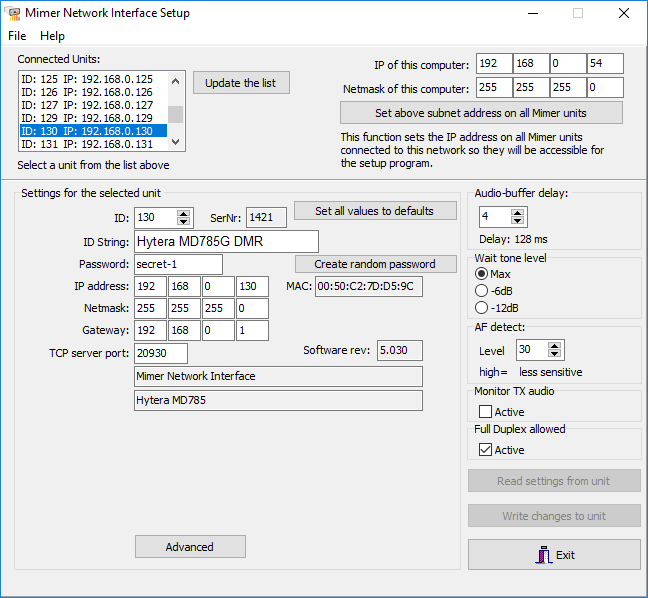
Task: Click the Password field secret-1
Action: (x=178, y=264)
